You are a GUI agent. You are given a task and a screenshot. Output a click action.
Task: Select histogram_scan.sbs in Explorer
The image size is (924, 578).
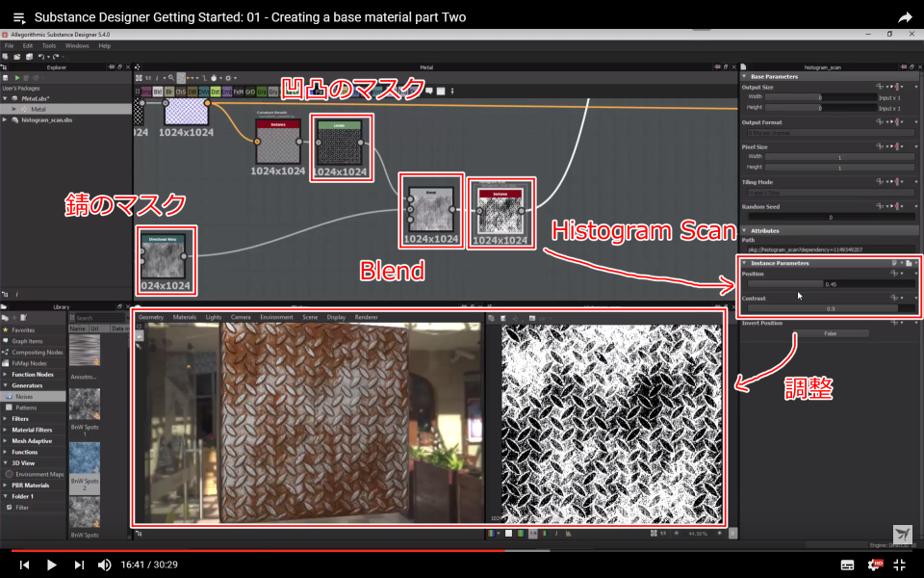pos(46,119)
